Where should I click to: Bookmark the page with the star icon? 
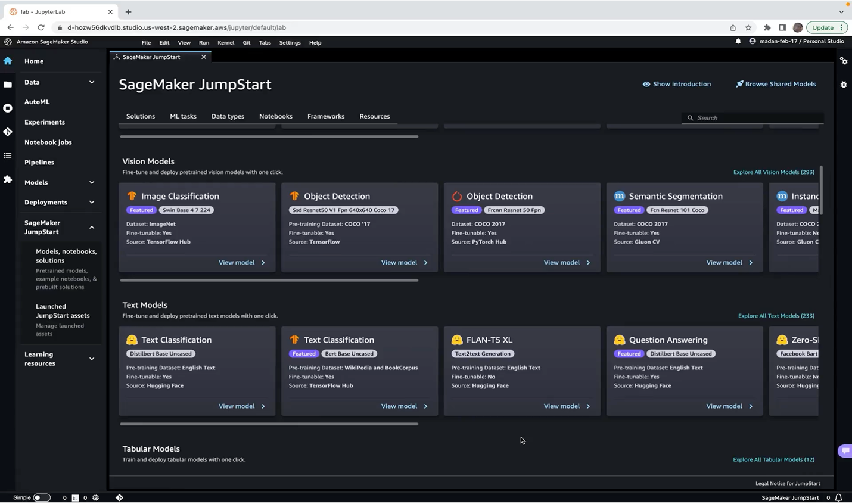748,27
